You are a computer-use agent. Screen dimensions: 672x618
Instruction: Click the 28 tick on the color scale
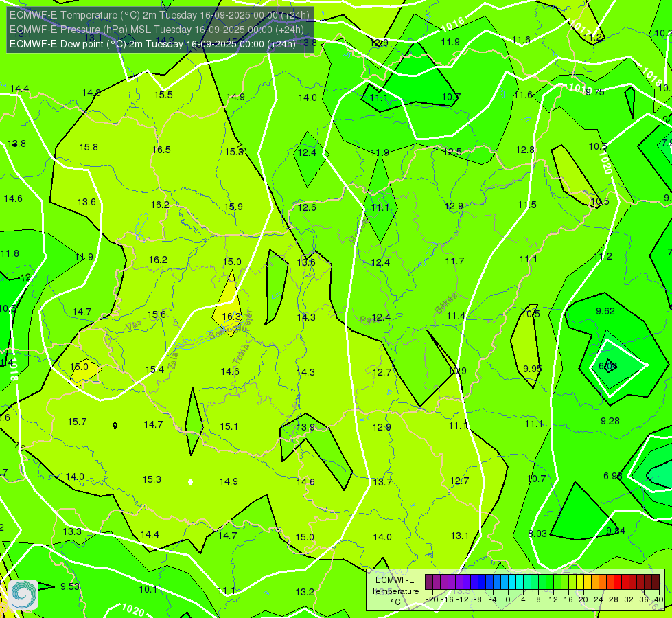(613, 599)
